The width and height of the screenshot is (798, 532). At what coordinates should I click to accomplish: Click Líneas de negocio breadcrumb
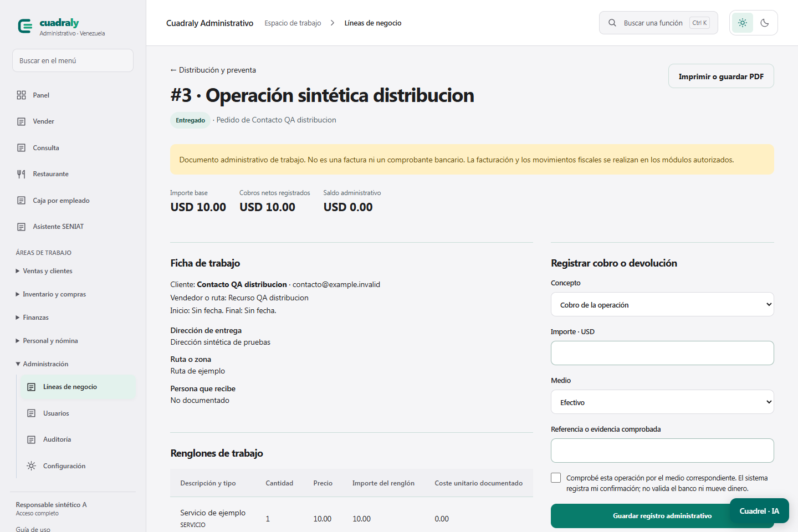[x=373, y=23]
